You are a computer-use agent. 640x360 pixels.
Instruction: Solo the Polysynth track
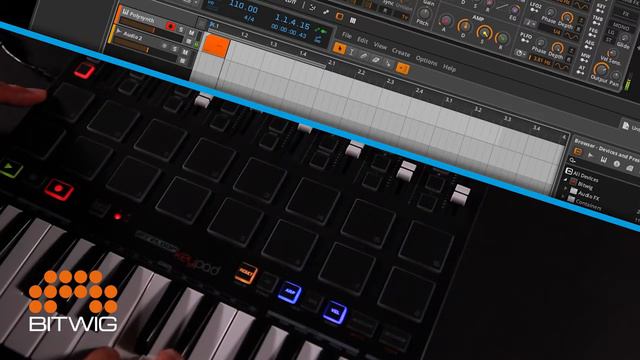click(x=181, y=29)
